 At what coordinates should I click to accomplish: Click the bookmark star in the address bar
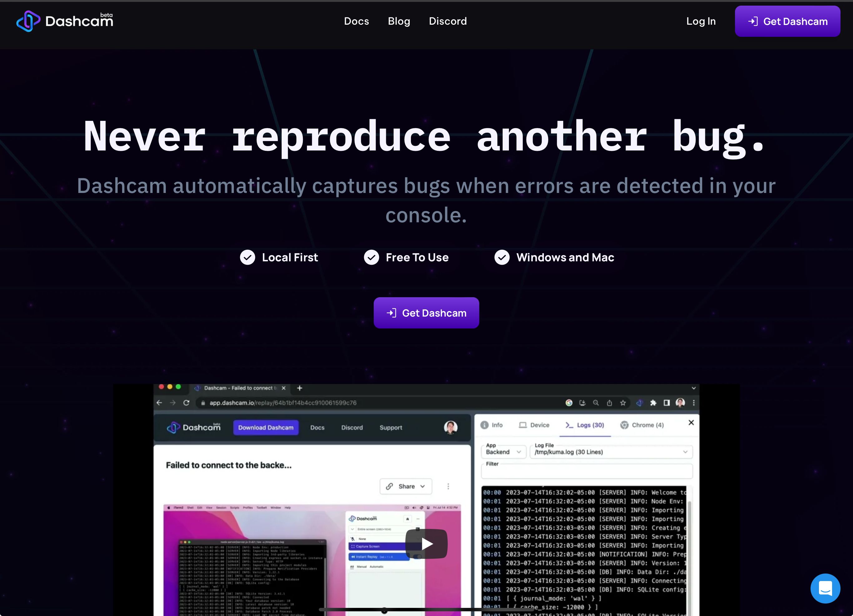(623, 403)
